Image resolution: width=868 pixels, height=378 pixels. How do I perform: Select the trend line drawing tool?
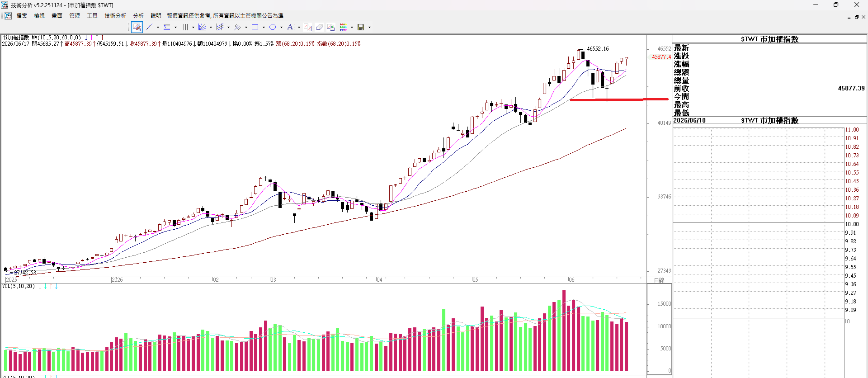click(149, 27)
